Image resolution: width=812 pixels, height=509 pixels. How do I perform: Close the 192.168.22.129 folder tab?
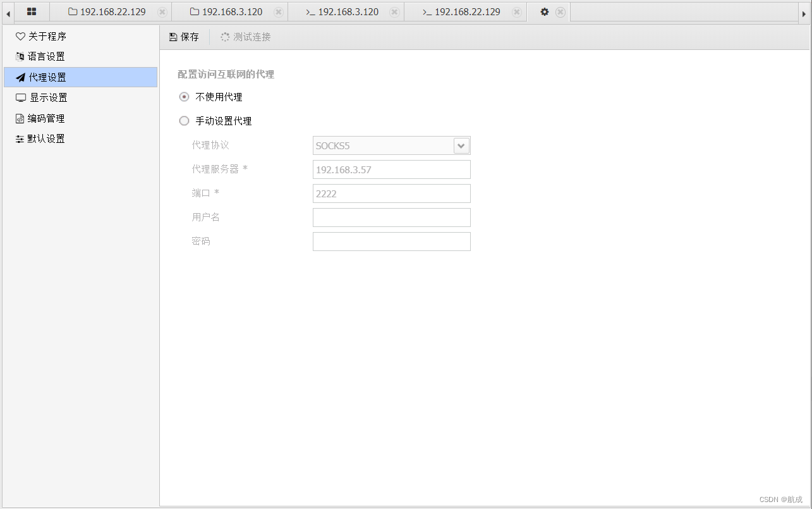tap(162, 12)
